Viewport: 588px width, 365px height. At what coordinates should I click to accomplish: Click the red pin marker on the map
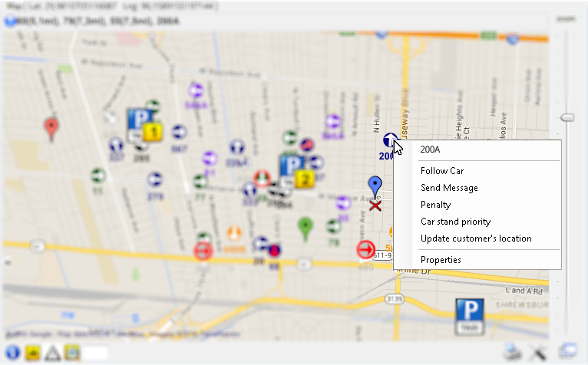[x=51, y=129]
